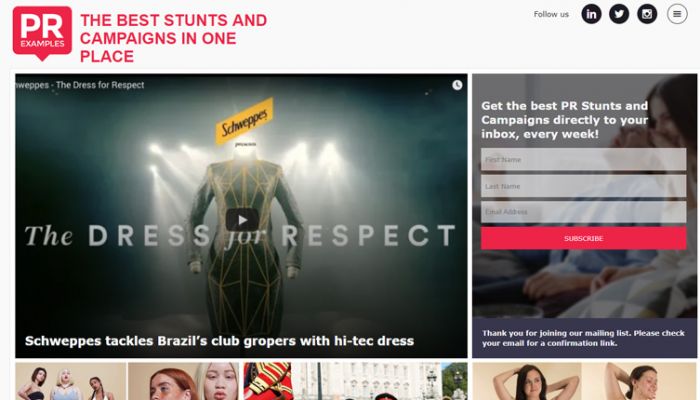Viewport: 700px width, 400px height.
Task: Open the red-haired woman thumbnail
Action: click(x=183, y=381)
